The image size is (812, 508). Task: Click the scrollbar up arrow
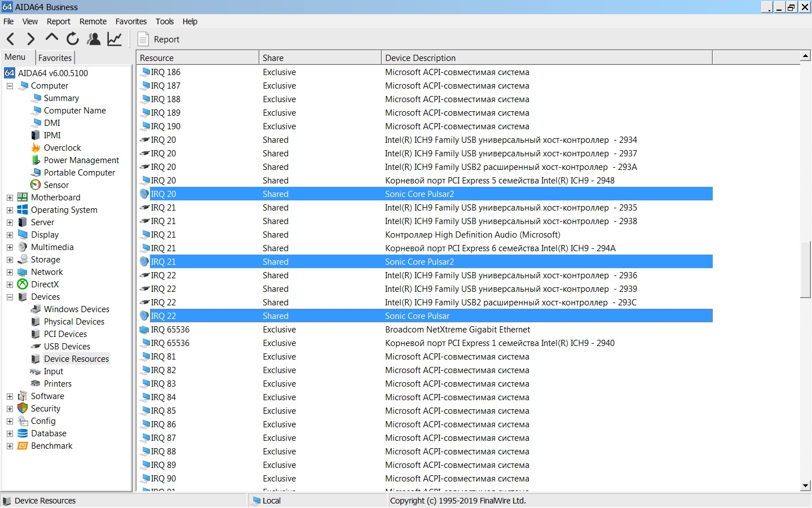(806, 55)
